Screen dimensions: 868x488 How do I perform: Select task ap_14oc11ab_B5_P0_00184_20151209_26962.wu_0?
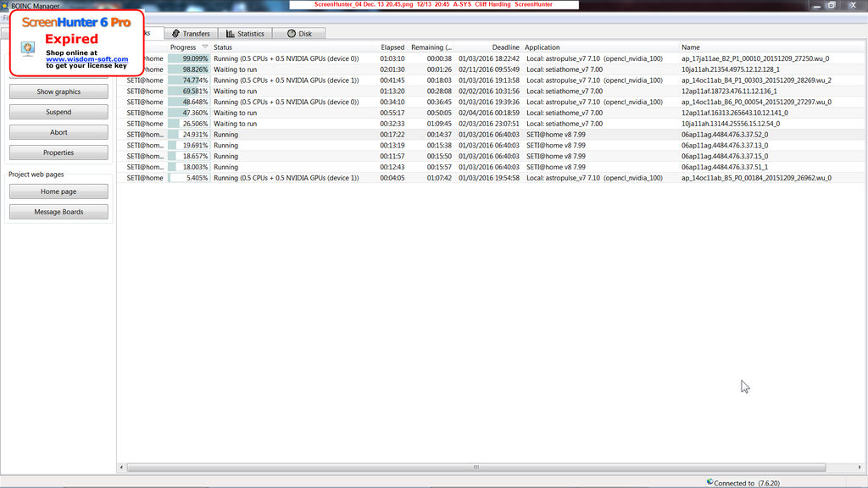click(x=756, y=178)
